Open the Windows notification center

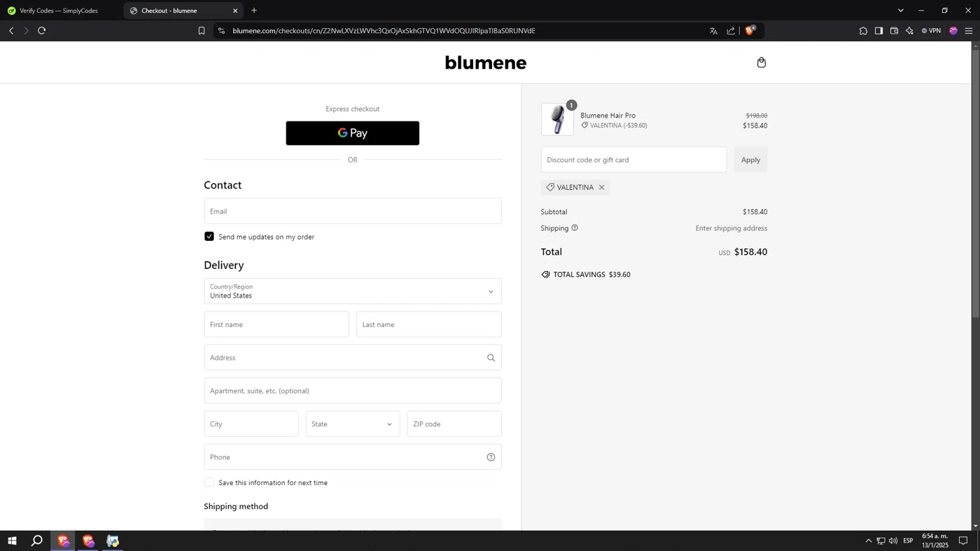pos(963,541)
